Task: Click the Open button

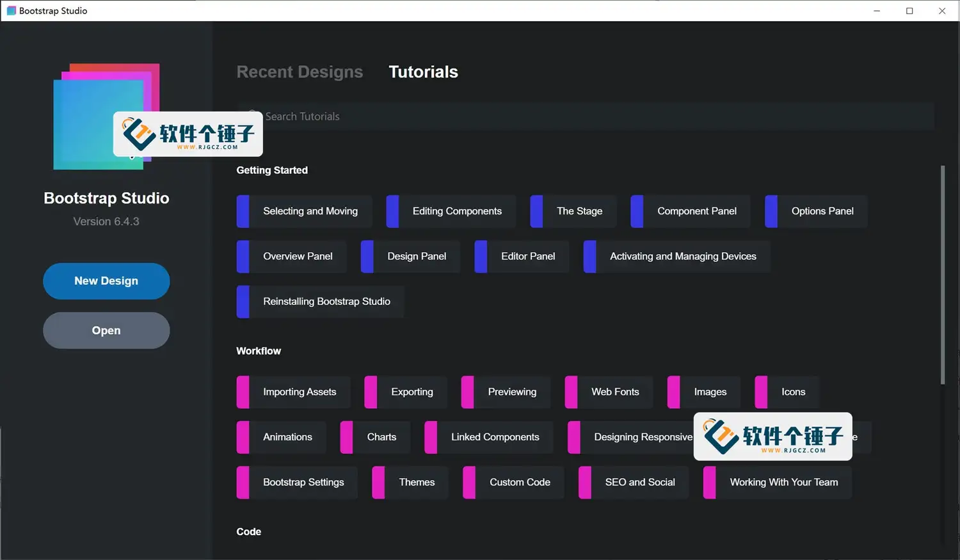Action: (x=106, y=330)
